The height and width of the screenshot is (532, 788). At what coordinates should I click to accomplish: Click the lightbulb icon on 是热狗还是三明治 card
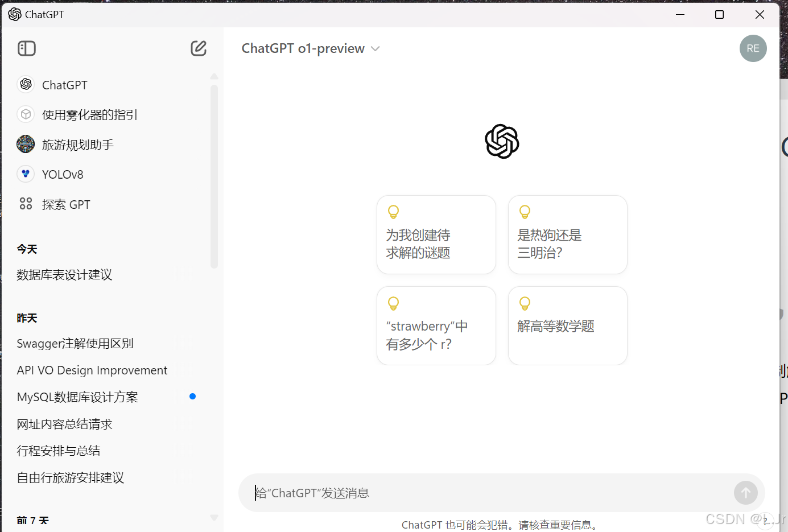point(525,212)
